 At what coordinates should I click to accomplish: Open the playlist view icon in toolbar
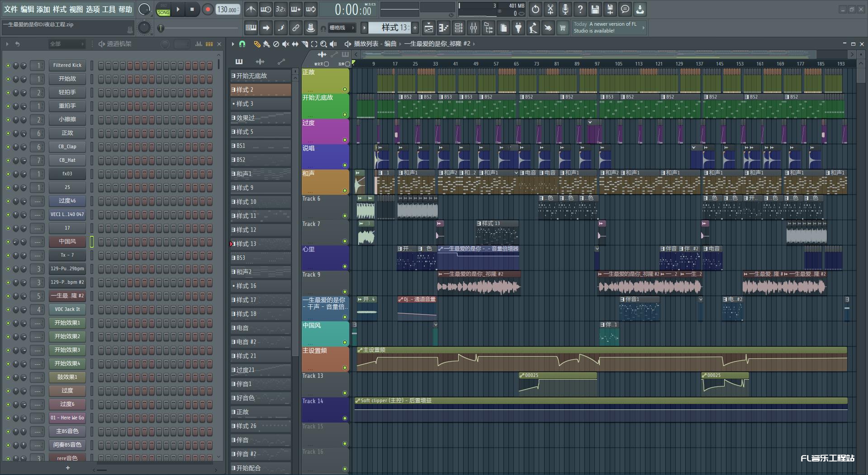[429, 28]
